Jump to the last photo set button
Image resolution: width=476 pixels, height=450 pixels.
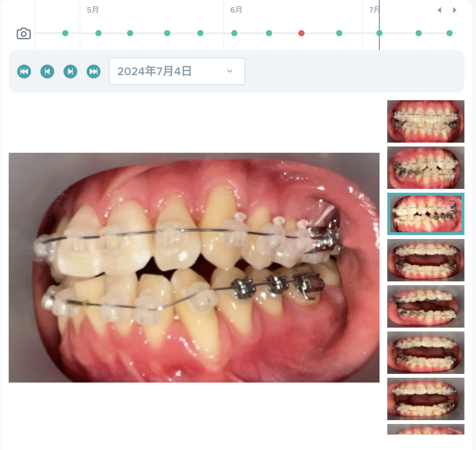pos(94,72)
